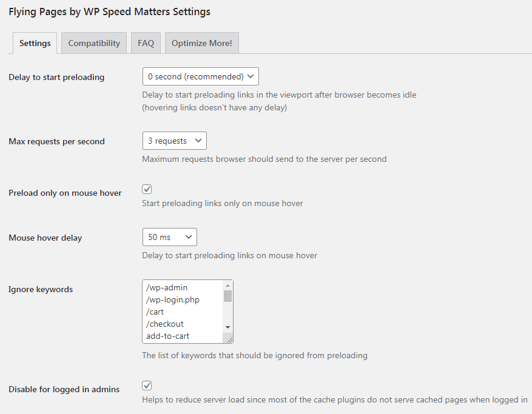Click the /checkout keyword in the textarea
This screenshot has width=532, height=414.
(164, 324)
